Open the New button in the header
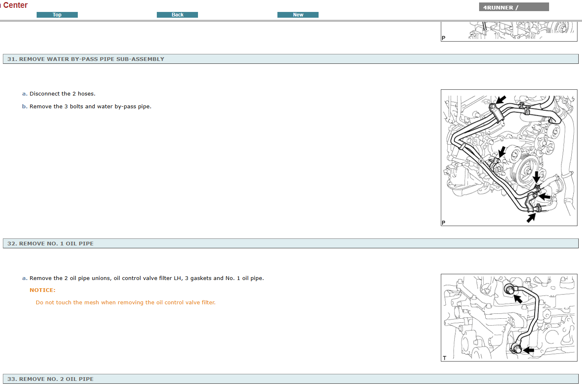This screenshot has width=582, height=392. point(298,15)
